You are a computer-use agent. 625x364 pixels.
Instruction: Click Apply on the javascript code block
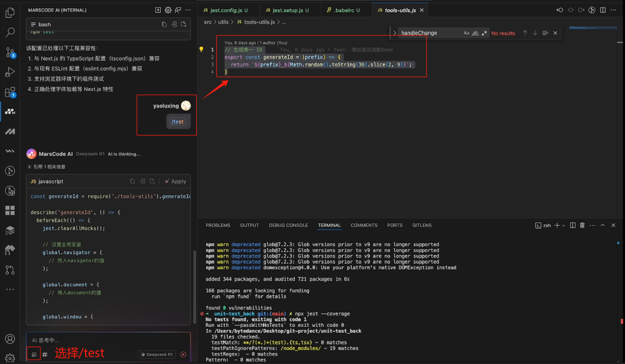tap(175, 181)
